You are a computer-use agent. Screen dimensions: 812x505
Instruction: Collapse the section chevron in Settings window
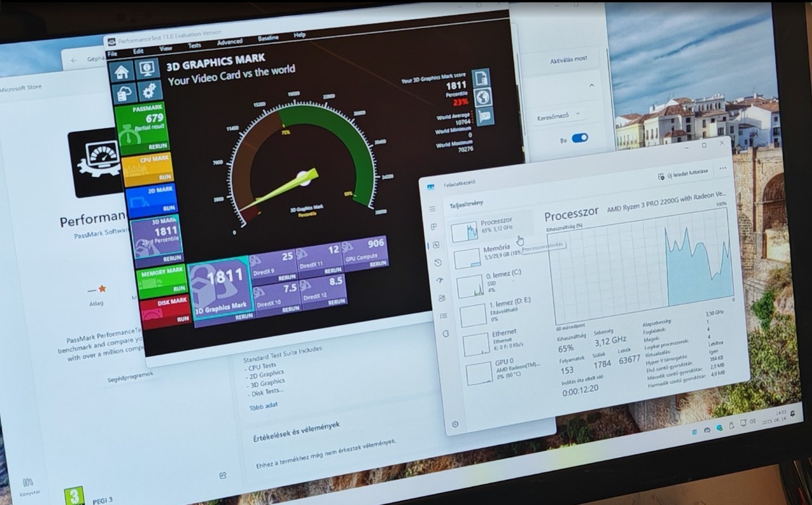591,85
